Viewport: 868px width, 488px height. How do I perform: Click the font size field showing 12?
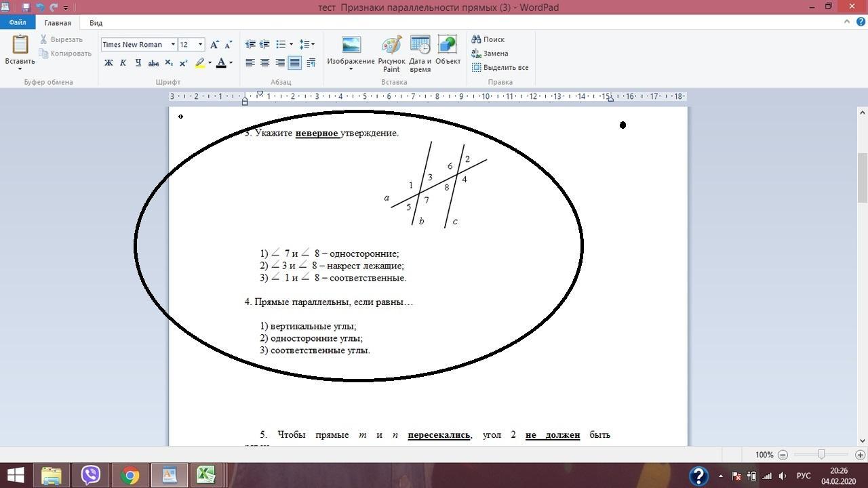pyautogui.click(x=187, y=45)
